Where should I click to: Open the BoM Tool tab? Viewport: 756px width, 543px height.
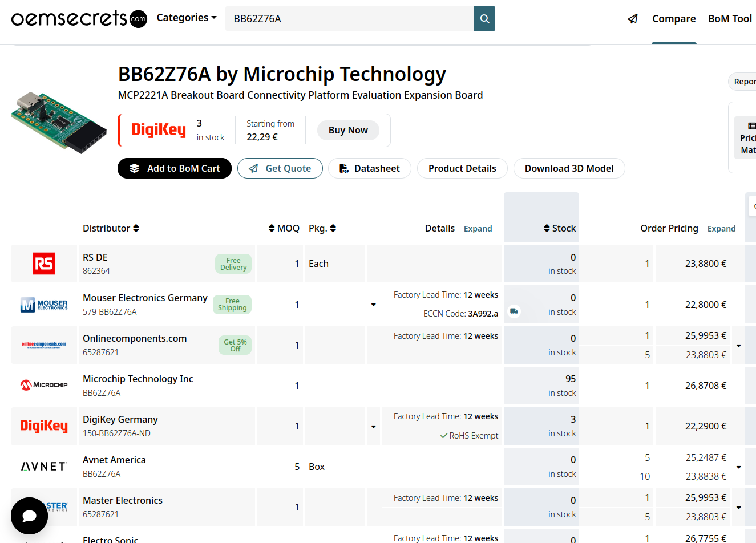click(730, 19)
